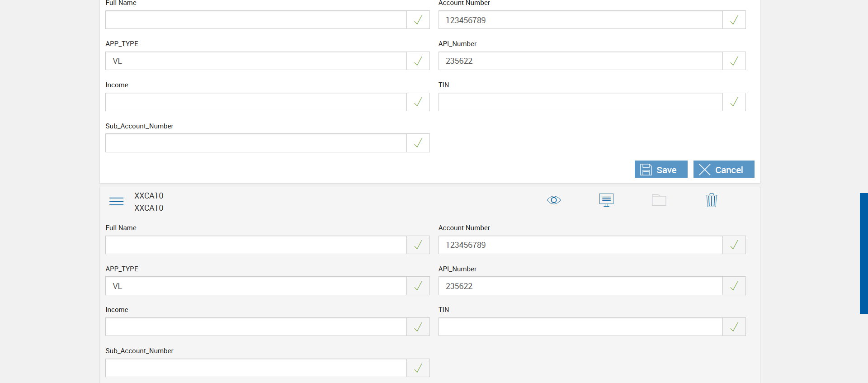This screenshot has width=868, height=383.
Task: Select the upper Income text field
Action: (255, 102)
